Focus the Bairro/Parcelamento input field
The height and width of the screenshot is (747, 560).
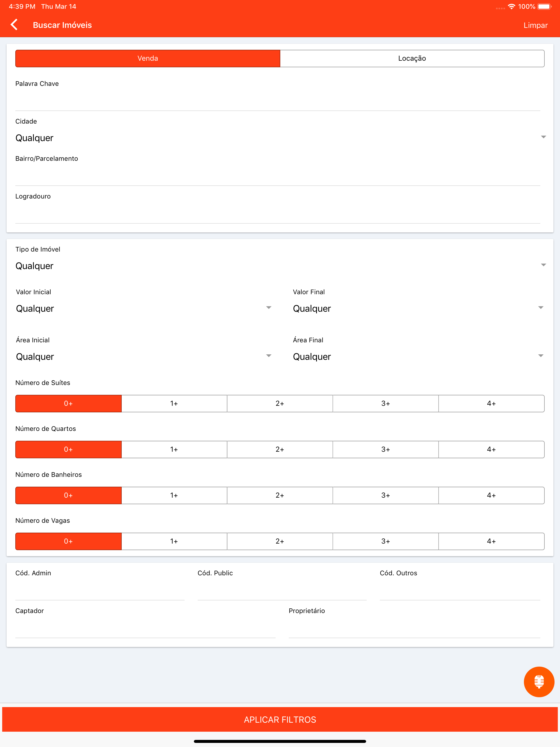pyautogui.click(x=278, y=176)
